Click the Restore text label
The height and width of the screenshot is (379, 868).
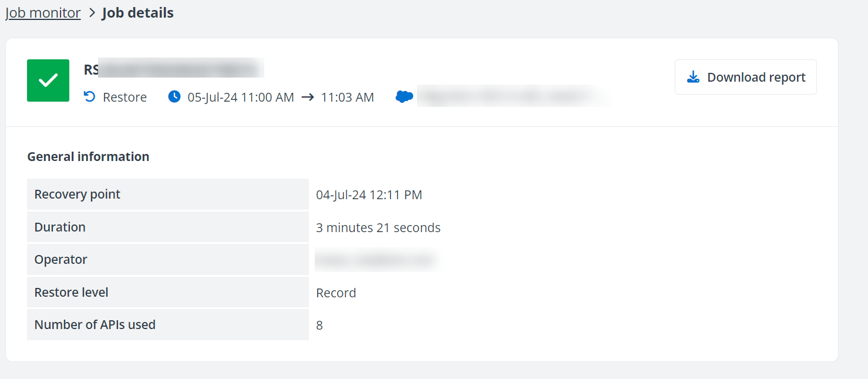tap(125, 97)
